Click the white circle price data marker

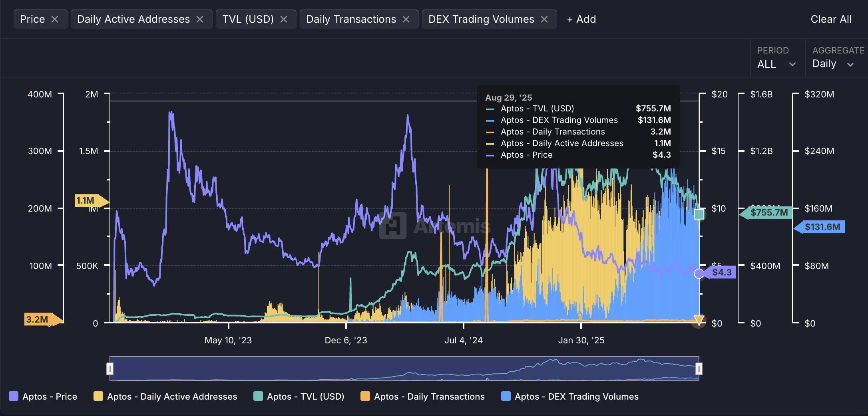click(699, 273)
